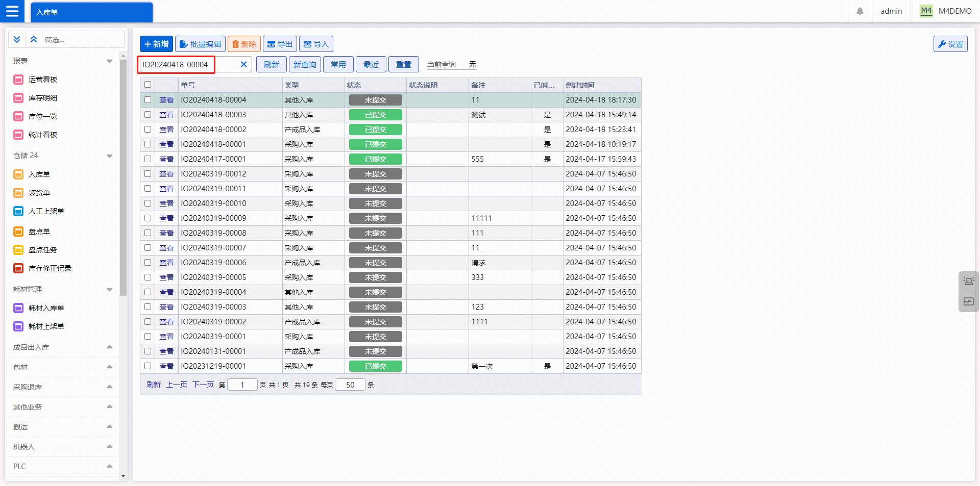
Task: Click the M4 logo icon
Action: 926,11
